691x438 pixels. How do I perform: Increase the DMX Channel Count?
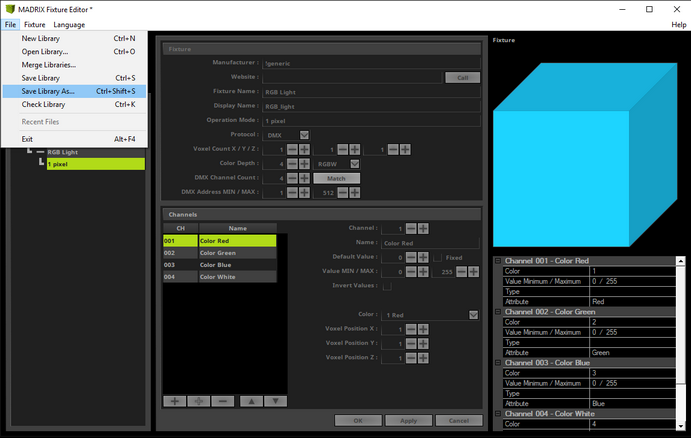[x=305, y=178]
